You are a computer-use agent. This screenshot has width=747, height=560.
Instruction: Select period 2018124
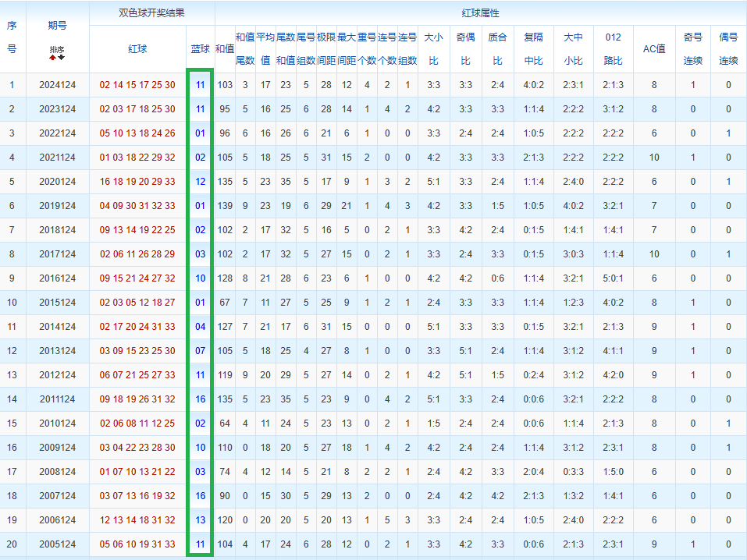tap(57, 230)
